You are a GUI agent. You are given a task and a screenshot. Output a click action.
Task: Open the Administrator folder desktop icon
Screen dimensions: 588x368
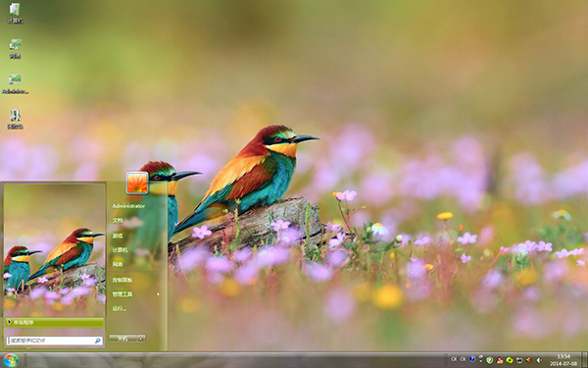pos(15,83)
